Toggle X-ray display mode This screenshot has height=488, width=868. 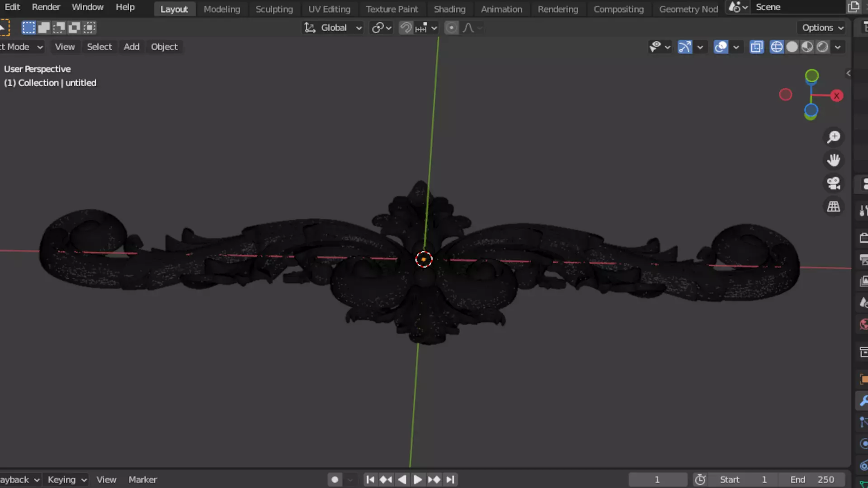pos(756,47)
